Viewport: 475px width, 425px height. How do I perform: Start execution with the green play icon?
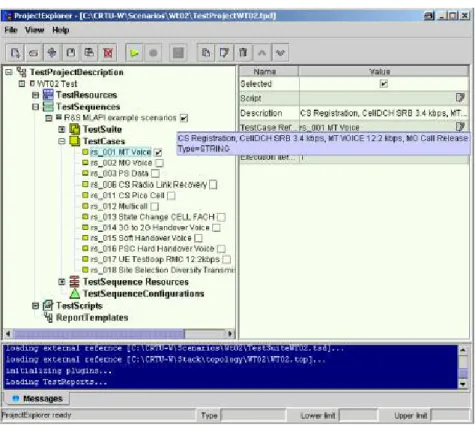[x=134, y=53]
